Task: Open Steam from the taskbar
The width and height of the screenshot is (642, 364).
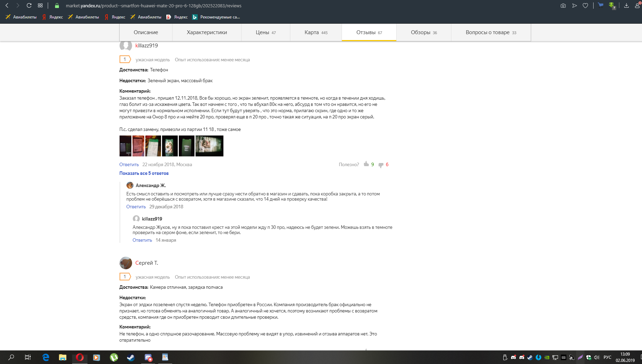Action: (131, 357)
